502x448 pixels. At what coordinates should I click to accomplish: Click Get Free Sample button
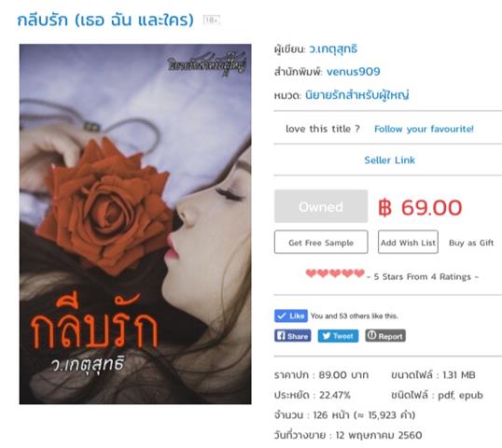pos(321,242)
